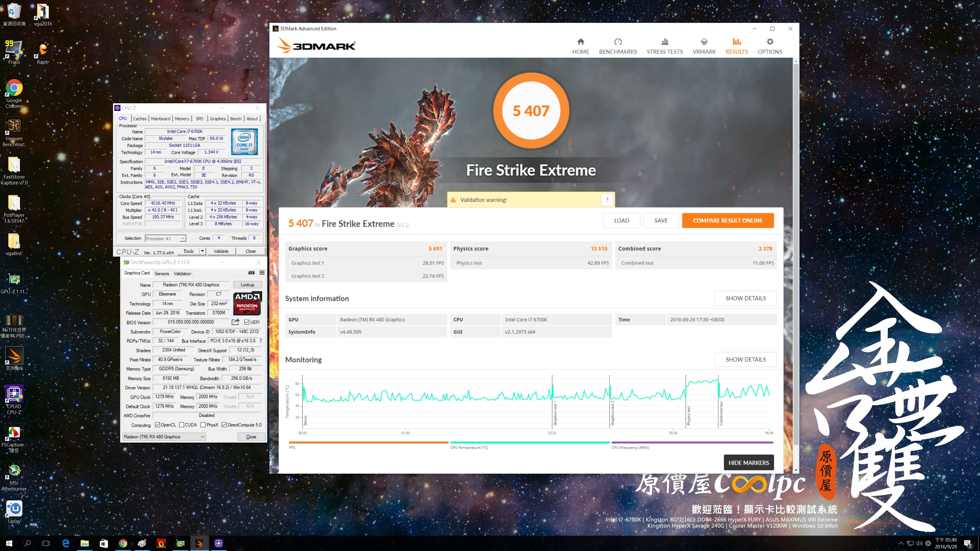Click the Intel Core i7 logo in CPU-Z
Viewport: 980px width, 551px height.
(x=244, y=142)
